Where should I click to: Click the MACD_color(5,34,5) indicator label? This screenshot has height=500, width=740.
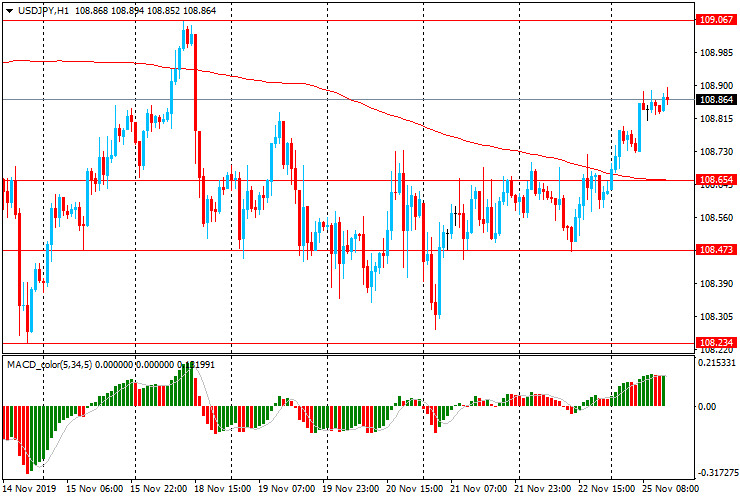pyautogui.click(x=50, y=364)
